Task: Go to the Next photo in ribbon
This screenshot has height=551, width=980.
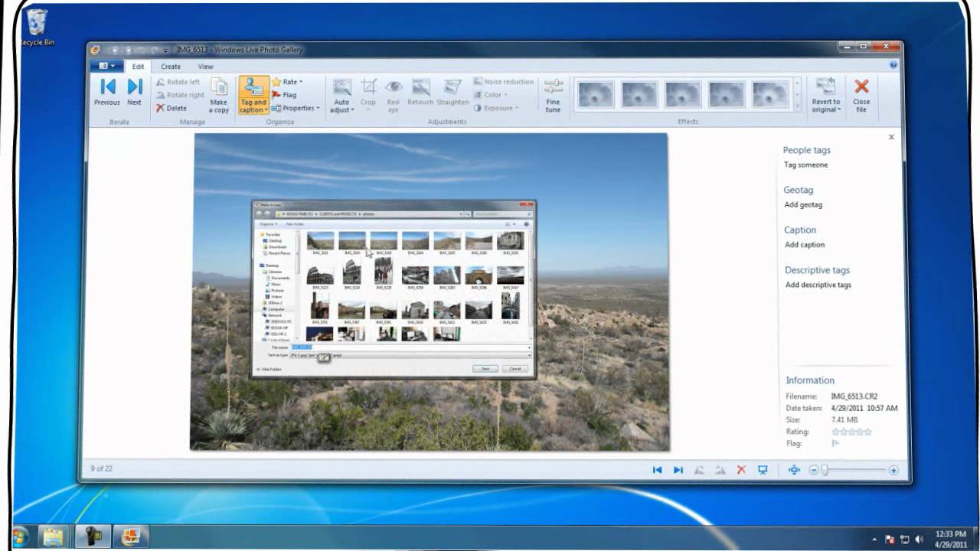Action: 135,93
